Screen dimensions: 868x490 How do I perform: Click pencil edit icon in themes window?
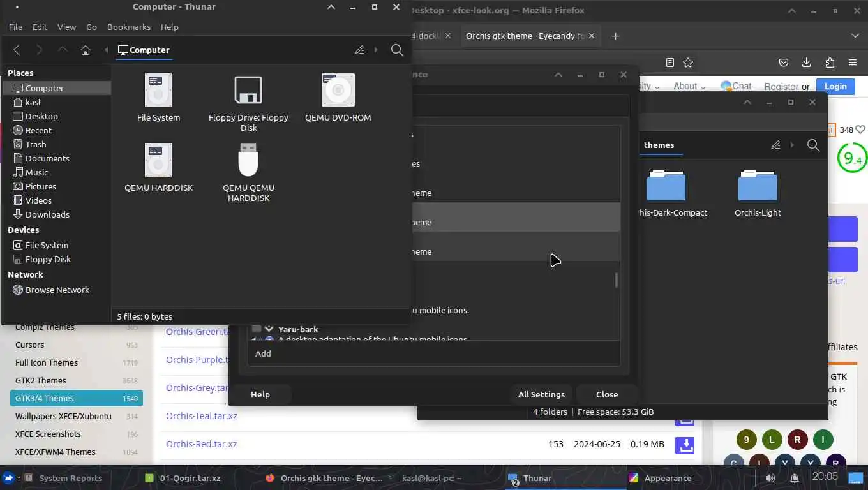click(x=775, y=145)
